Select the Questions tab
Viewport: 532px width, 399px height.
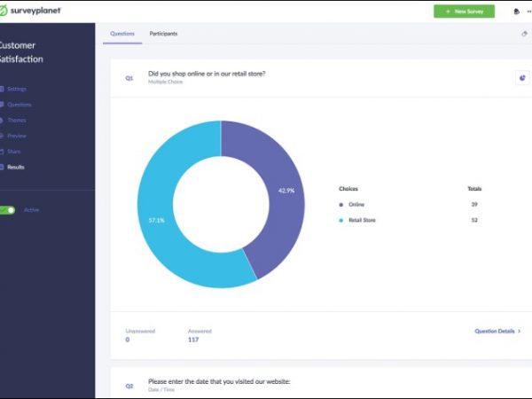pos(122,34)
